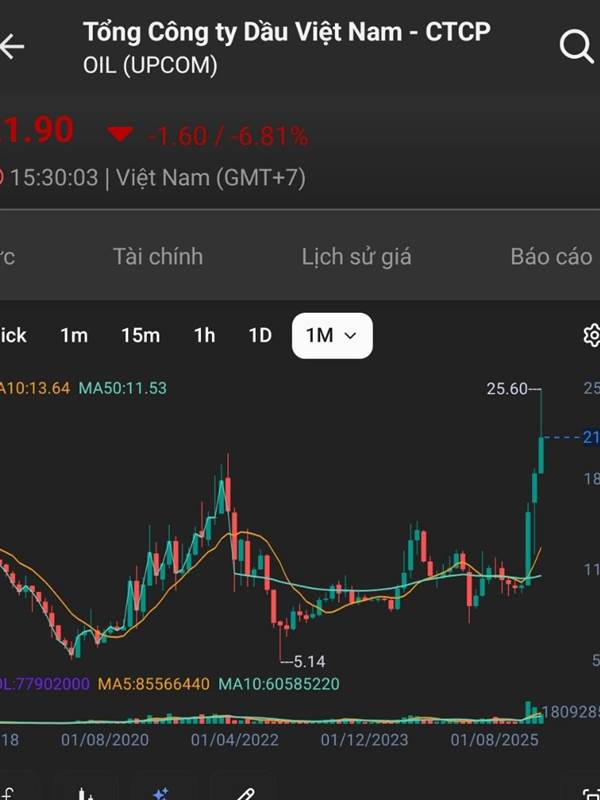Tap the OIL (UPCOM) ticker subtitle
The image size is (600, 800).
pyautogui.click(x=150, y=65)
